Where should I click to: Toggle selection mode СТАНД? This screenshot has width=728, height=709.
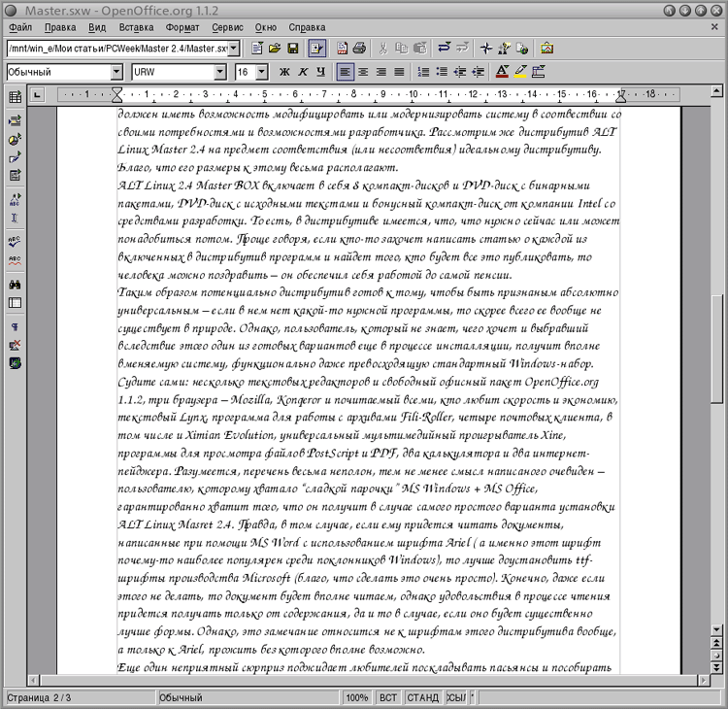422,697
